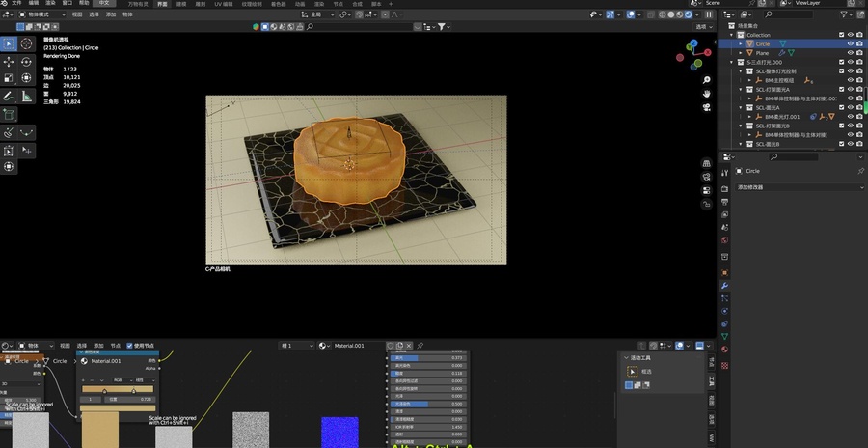Open the 添加 menu in node editor header
The height and width of the screenshot is (448, 868).
tap(98, 346)
